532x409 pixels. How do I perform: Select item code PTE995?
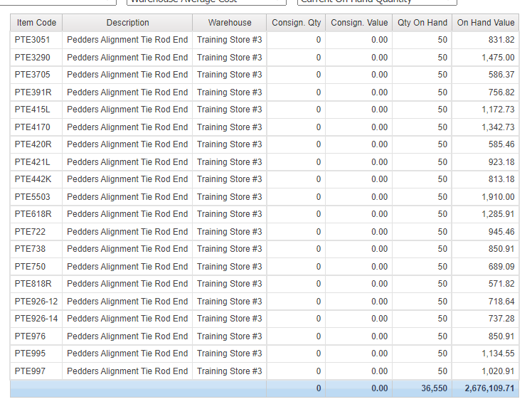point(30,354)
